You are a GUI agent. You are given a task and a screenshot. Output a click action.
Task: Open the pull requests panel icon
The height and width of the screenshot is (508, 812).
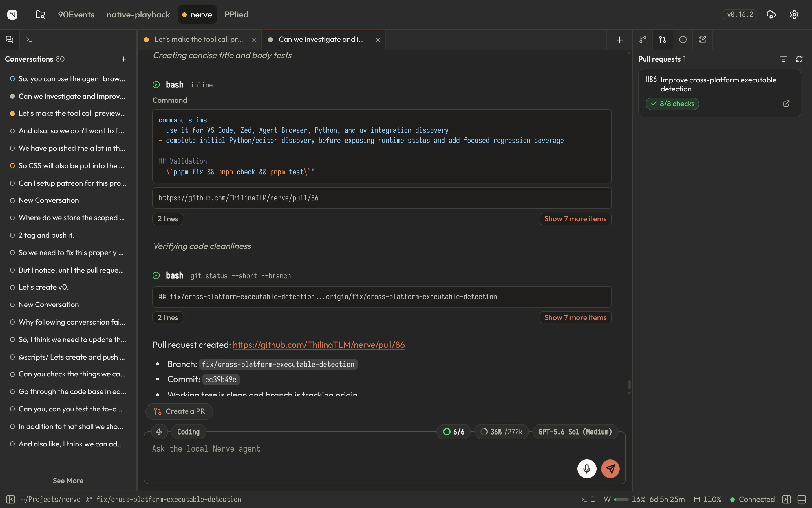click(x=662, y=40)
